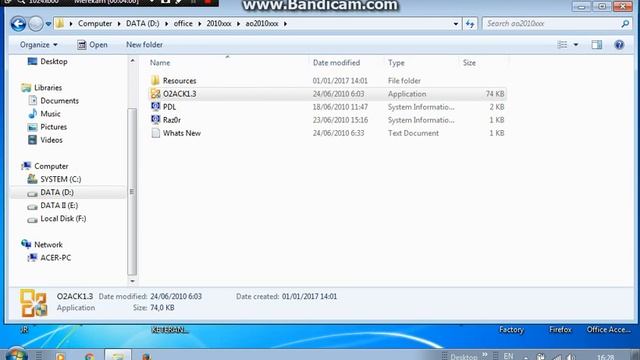This screenshot has width=640, height=360.
Task: Click the Back navigation arrow button
Action: [18, 24]
